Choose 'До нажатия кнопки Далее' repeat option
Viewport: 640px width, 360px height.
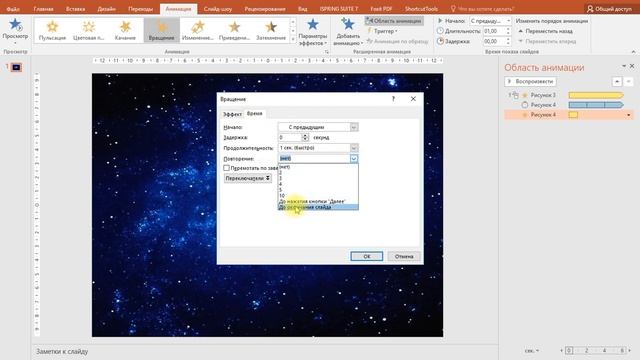[x=318, y=201]
